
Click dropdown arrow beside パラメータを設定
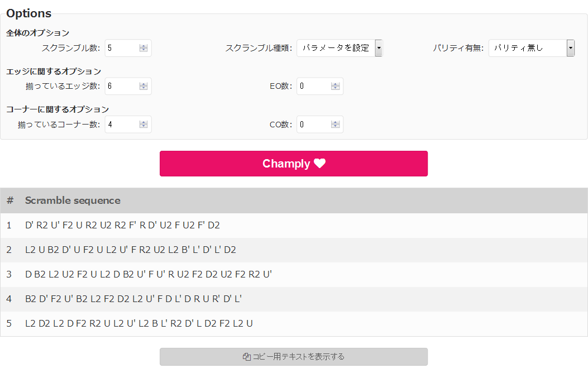tap(379, 48)
